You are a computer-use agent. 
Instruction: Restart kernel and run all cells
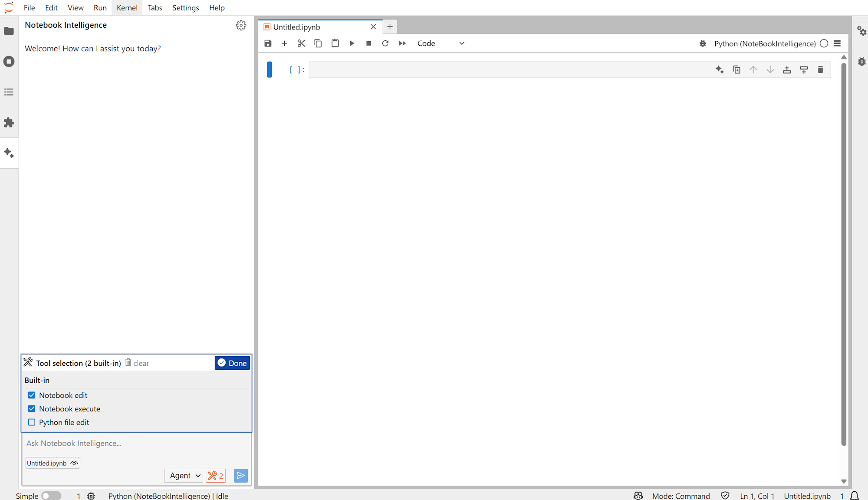(402, 43)
